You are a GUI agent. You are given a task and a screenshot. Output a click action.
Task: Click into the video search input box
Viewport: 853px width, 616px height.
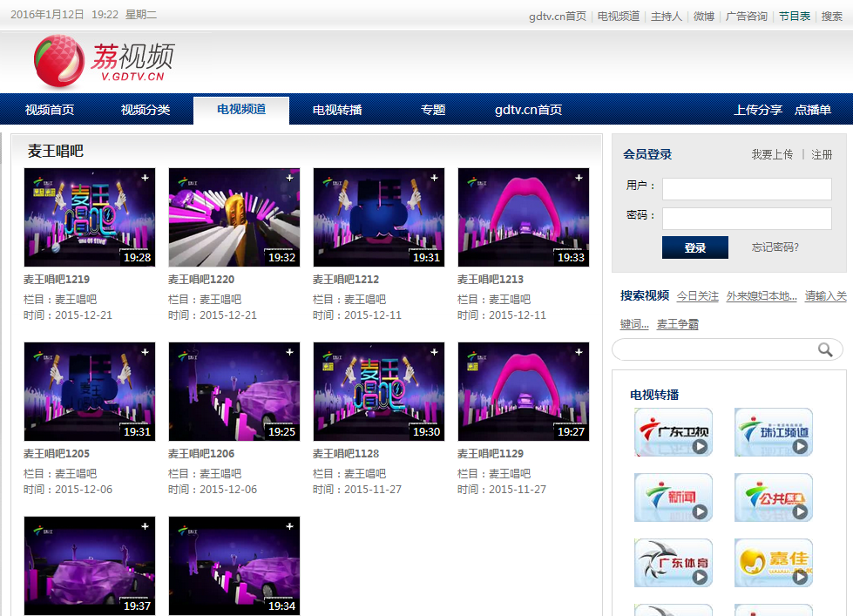pyautogui.click(x=728, y=349)
